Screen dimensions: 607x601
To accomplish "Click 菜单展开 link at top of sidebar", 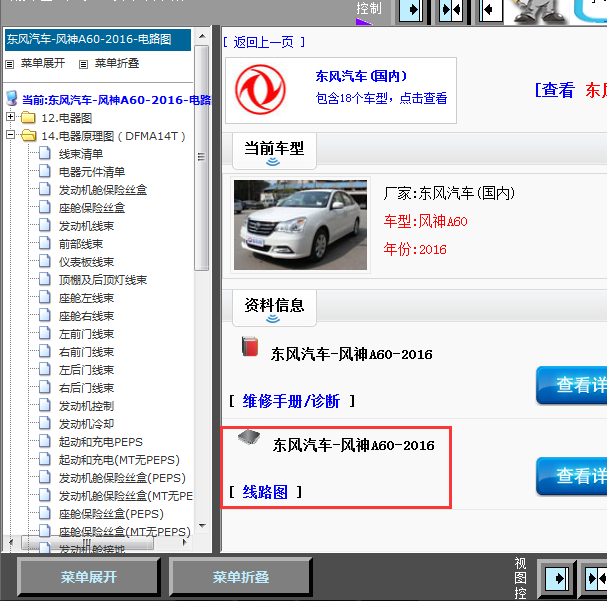I will (43, 63).
